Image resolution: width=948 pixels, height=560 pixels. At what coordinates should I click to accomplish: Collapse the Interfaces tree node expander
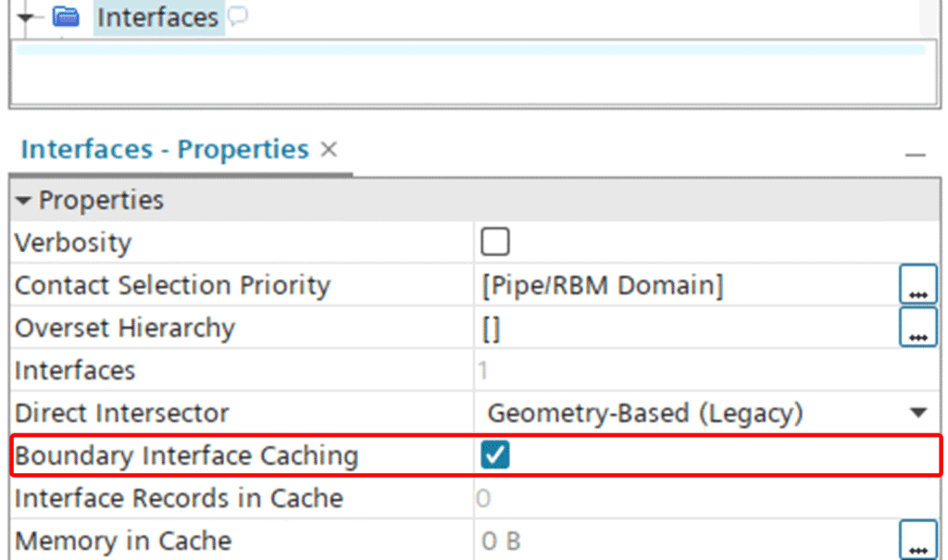click(x=25, y=18)
